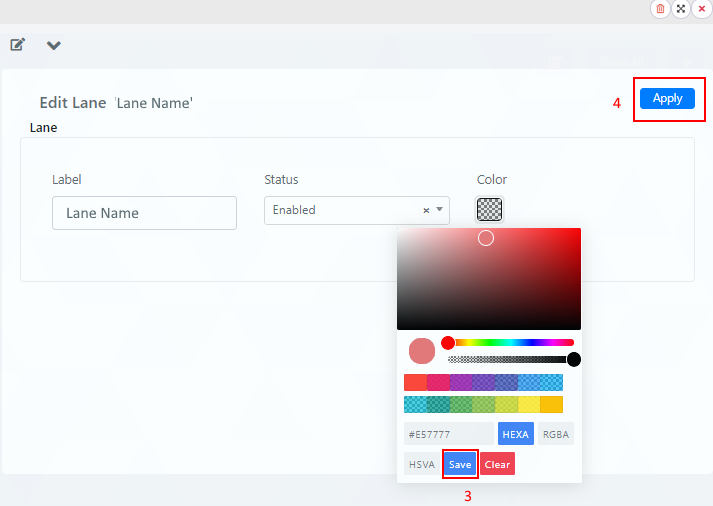The height and width of the screenshot is (506, 713).
Task: Open the Status dropdown showing Enabled
Action: click(x=356, y=210)
